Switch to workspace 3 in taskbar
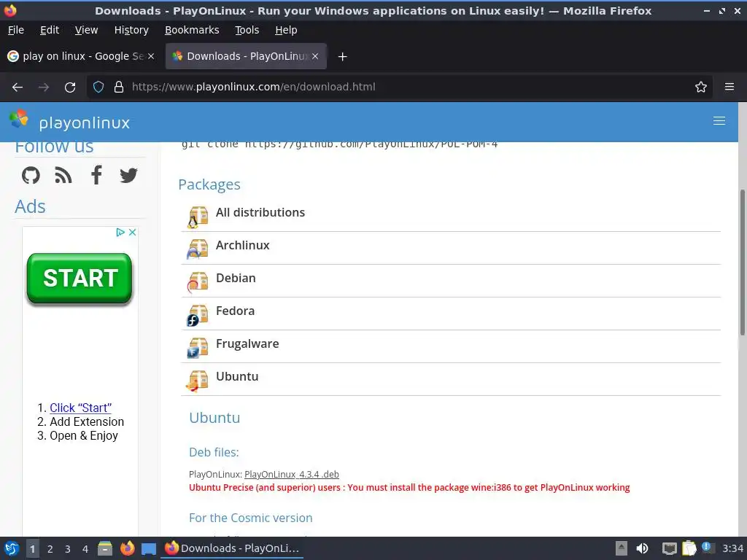 point(68,549)
